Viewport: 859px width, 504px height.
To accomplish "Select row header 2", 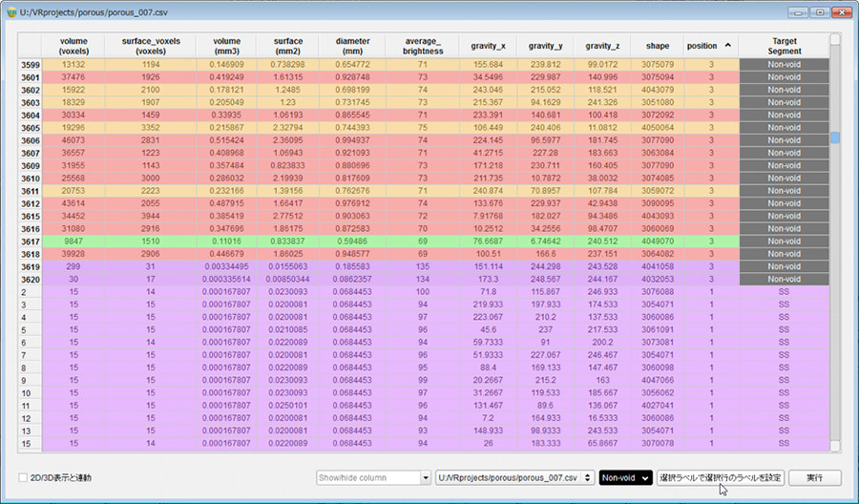I will tap(31, 292).
